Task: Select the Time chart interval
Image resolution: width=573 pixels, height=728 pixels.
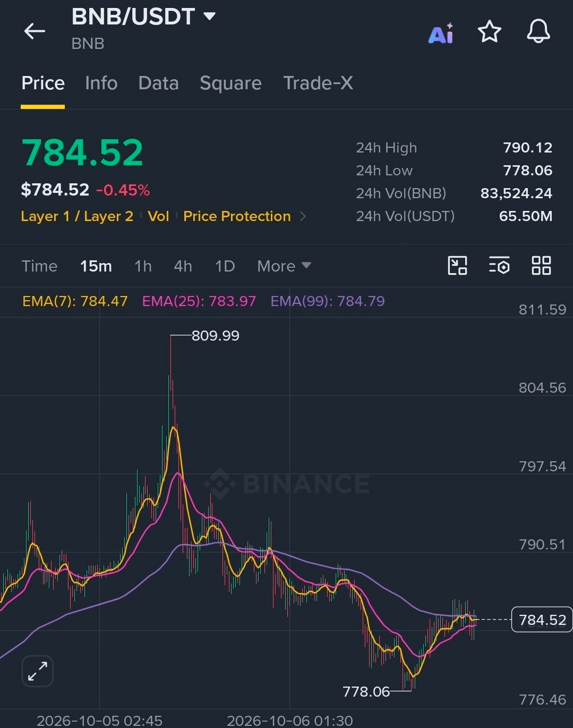Action: coord(39,266)
